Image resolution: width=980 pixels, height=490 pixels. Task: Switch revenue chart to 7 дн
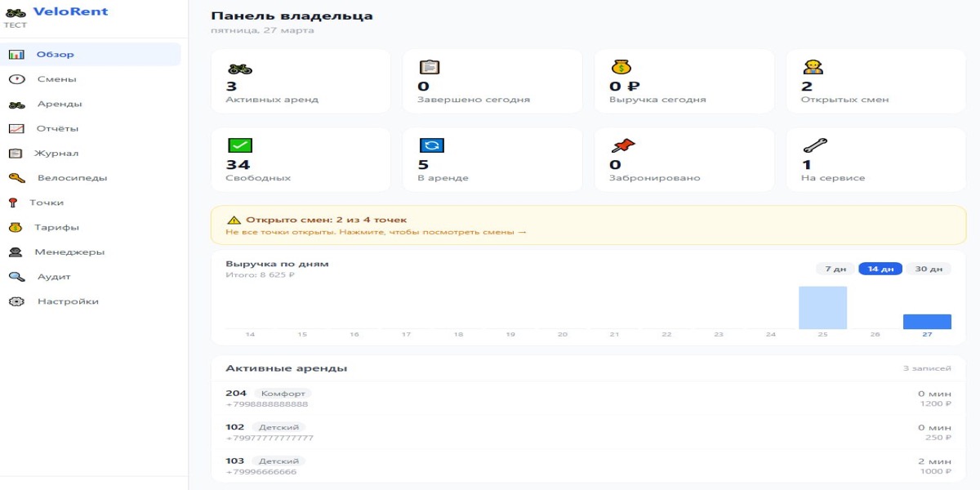(x=835, y=269)
